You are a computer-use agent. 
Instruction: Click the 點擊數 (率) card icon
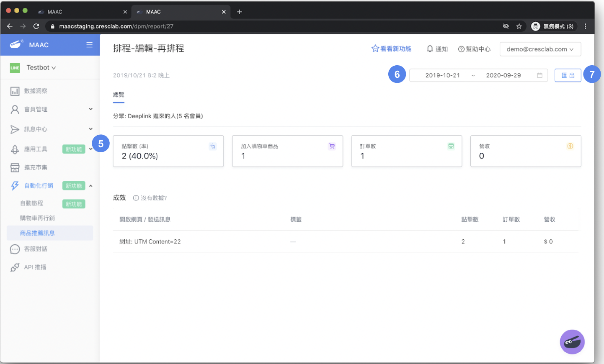213,146
